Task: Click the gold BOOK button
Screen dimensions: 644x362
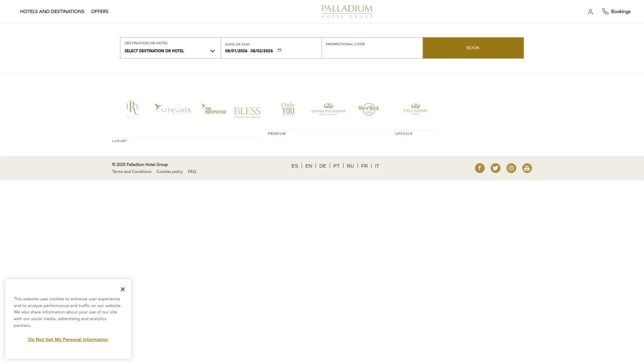Action: point(473,48)
